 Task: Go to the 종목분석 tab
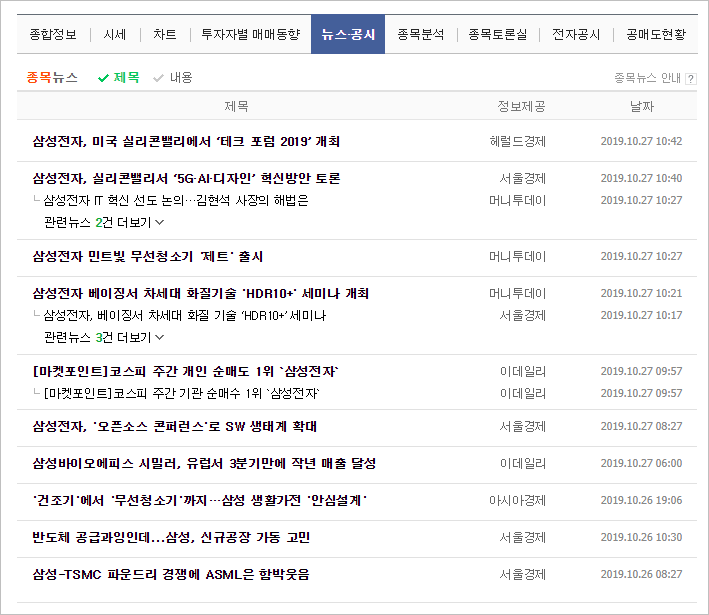coord(421,34)
